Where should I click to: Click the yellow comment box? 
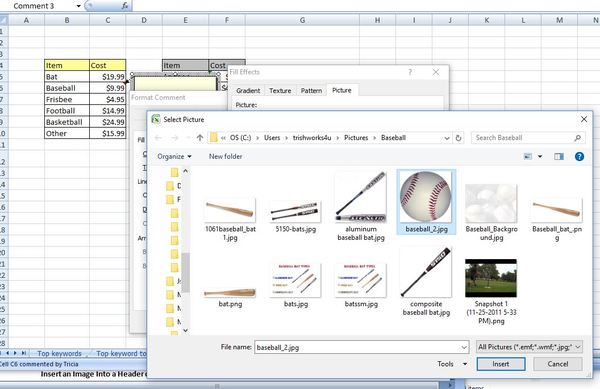pyautogui.click(x=175, y=84)
